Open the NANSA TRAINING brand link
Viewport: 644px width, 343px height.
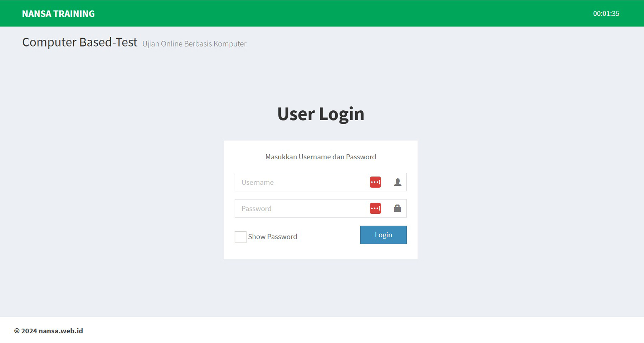click(x=58, y=14)
